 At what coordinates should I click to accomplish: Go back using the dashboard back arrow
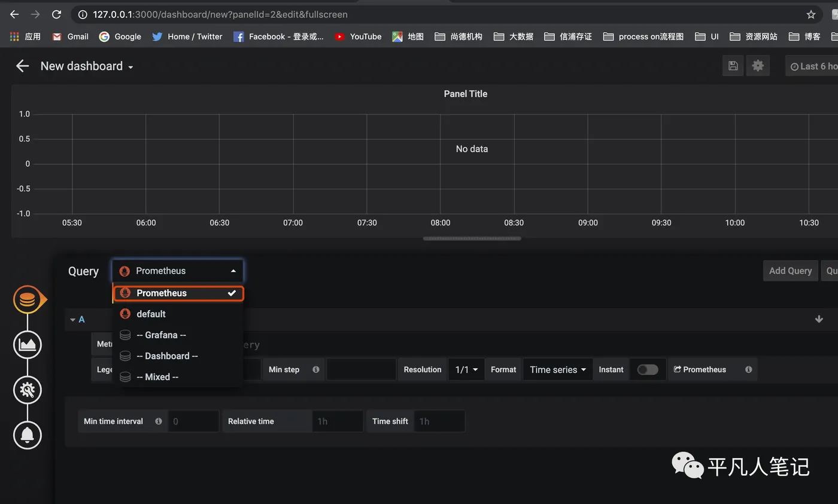click(x=22, y=66)
